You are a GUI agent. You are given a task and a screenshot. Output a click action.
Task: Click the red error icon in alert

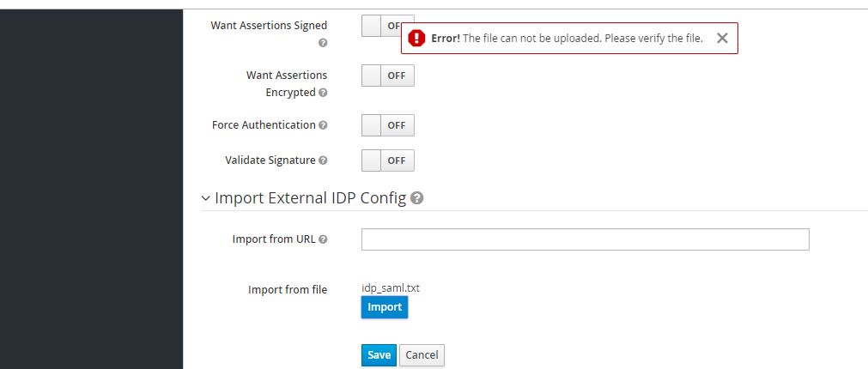[x=416, y=38]
